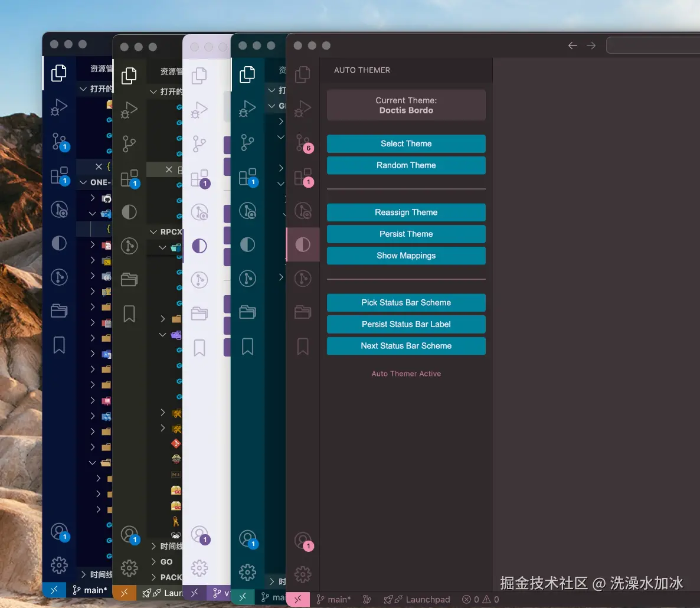Image resolution: width=700 pixels, height=608 pixels.
Task: Open Extensions in the navy blue window
Action: 60,176
